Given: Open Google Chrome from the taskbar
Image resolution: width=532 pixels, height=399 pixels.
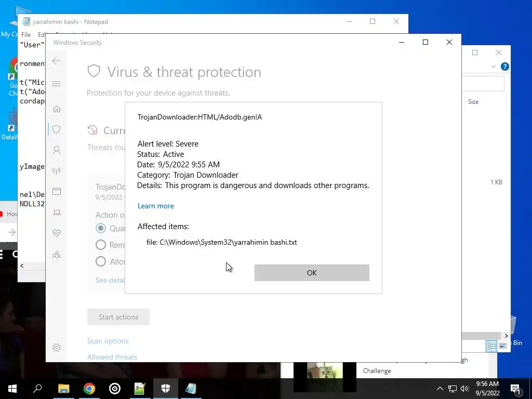Looking at the screenshot, I should [89, 389].
